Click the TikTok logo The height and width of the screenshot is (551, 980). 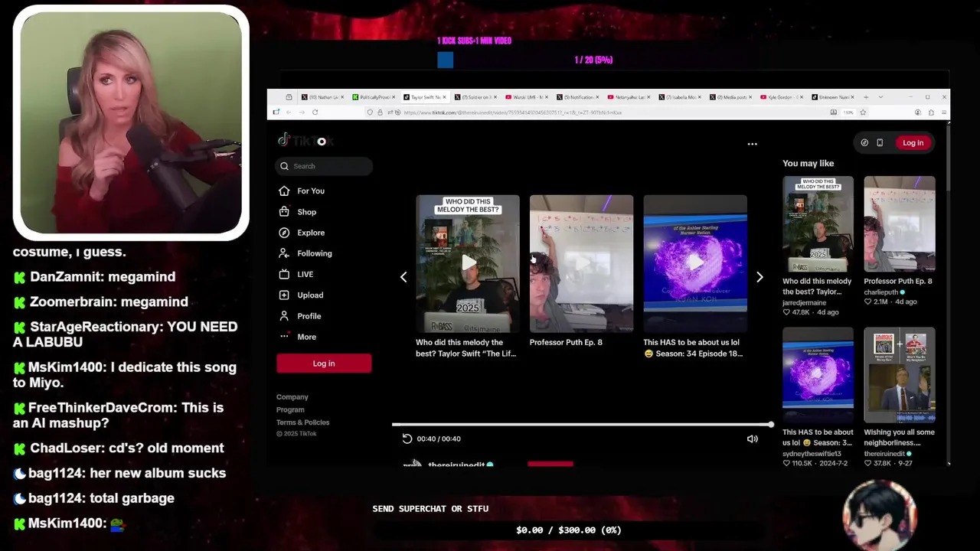(x=305, y=141)
